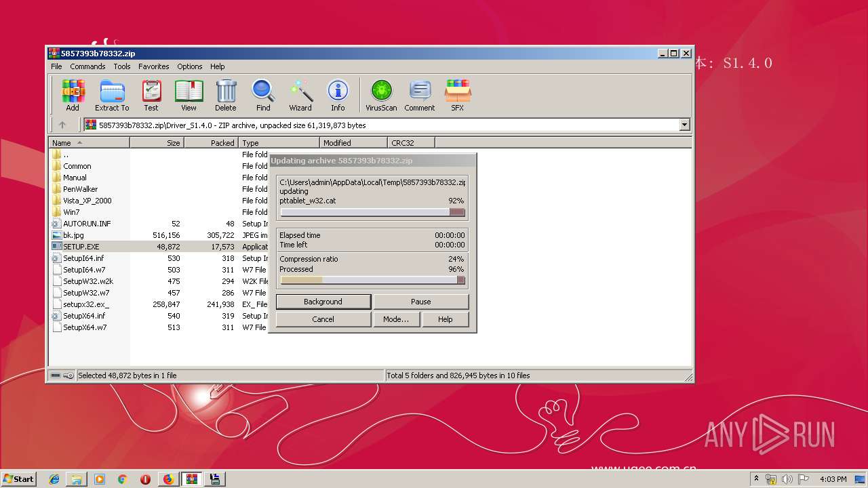The height and width of the screenshot is (488, 868).
Task: Pause the archive update
Action: pos(421,302)
